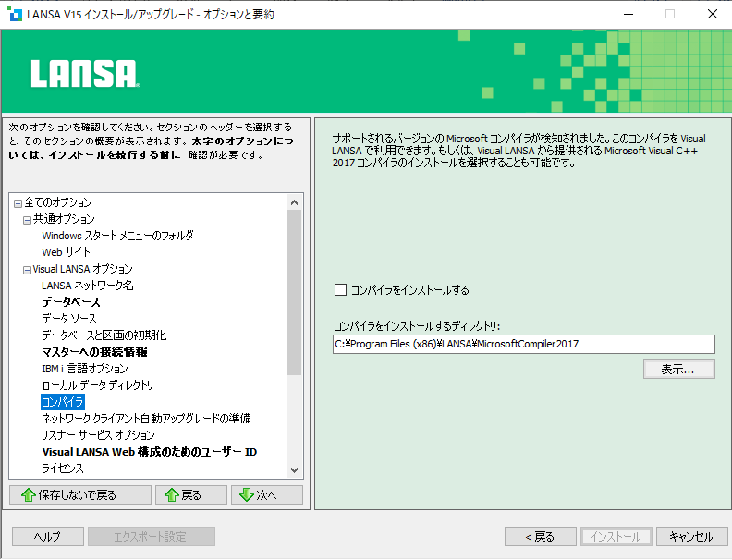Collapse the 共通オプション tree node
The height and width of the screenshot is (560, 732).
click(27, 220)
